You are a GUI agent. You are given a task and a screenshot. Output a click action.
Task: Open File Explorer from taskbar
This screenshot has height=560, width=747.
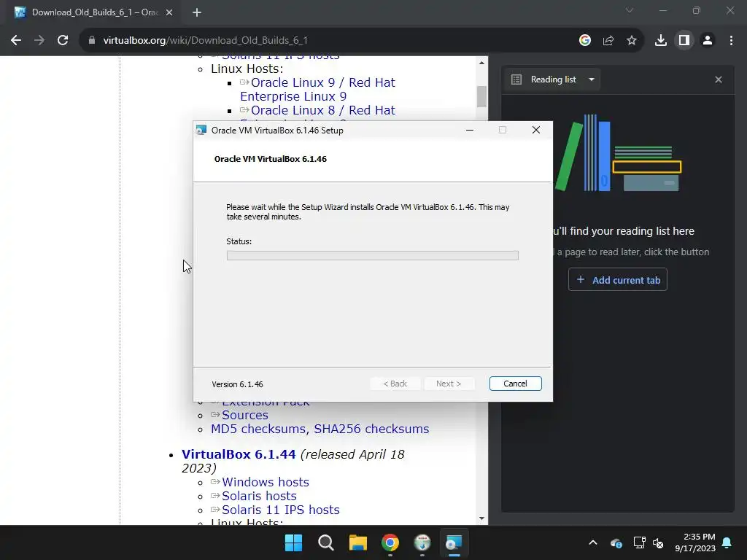click(358, 542)
